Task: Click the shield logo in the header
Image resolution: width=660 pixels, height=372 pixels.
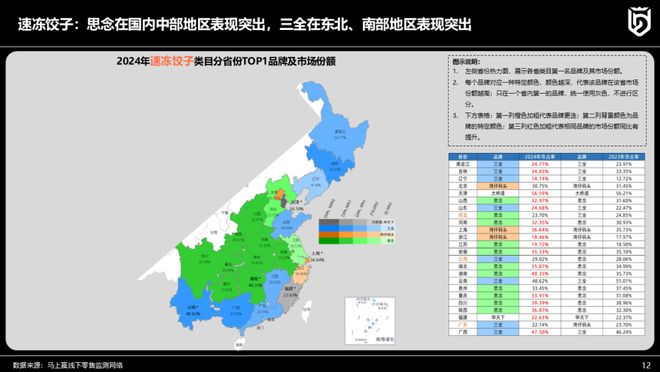Action: 640,22
